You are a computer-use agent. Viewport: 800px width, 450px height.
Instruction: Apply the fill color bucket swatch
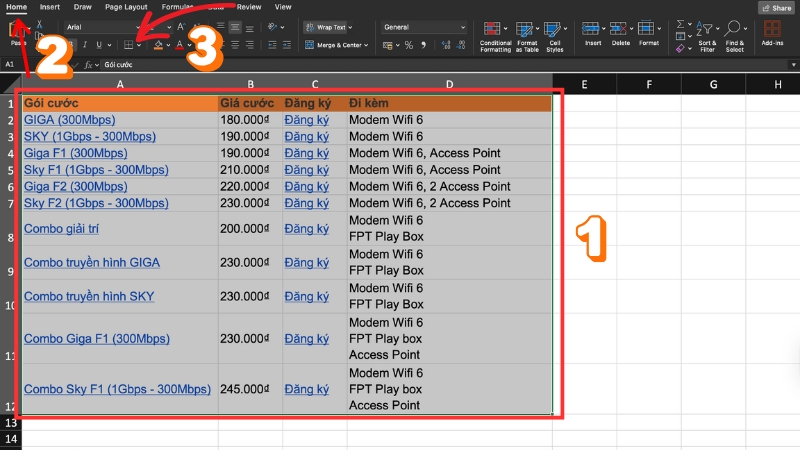tap(159, 45)
